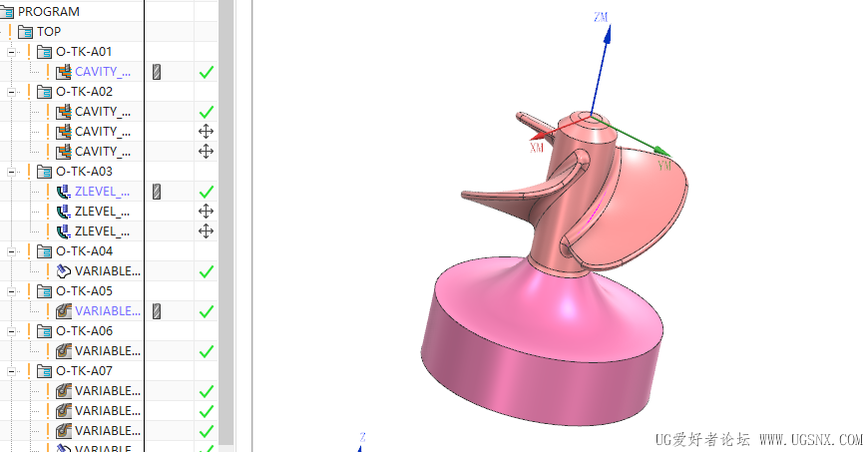Click the blue ZM axis arrow

coord(608,34)
